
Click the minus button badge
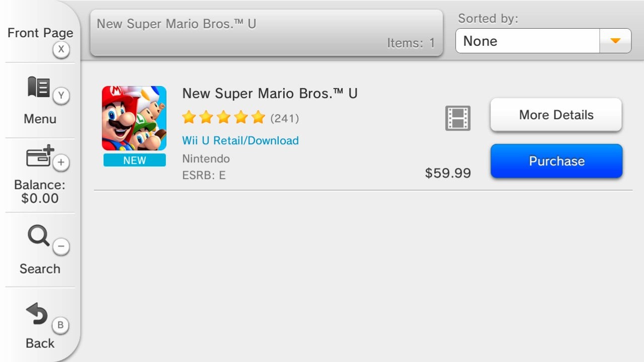pos(61,246)
